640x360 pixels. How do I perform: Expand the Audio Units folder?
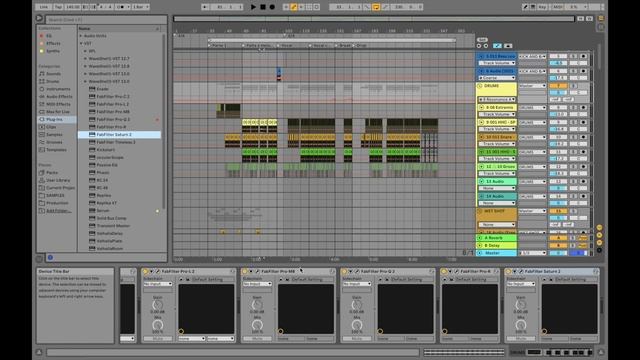[x=81, y=36]
